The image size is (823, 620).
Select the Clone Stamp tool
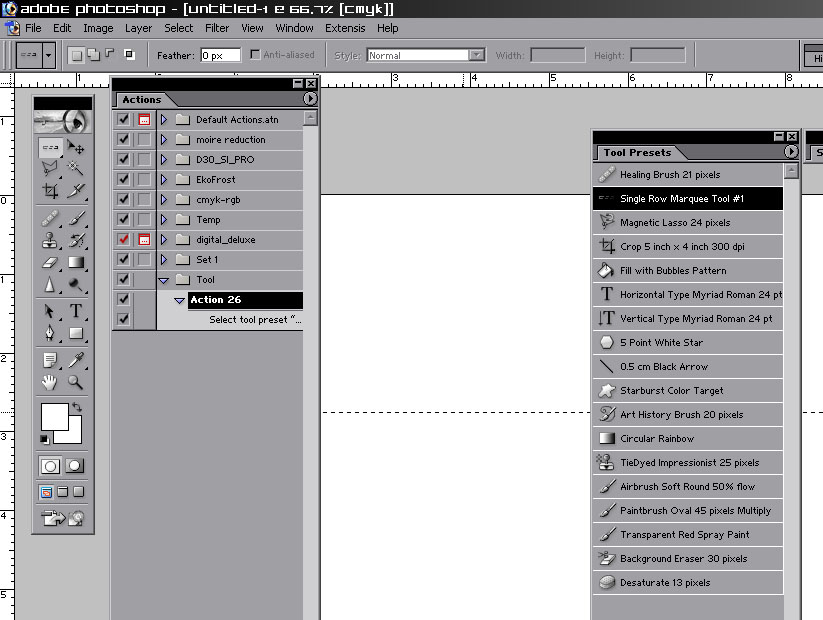[x=50, y=240]
